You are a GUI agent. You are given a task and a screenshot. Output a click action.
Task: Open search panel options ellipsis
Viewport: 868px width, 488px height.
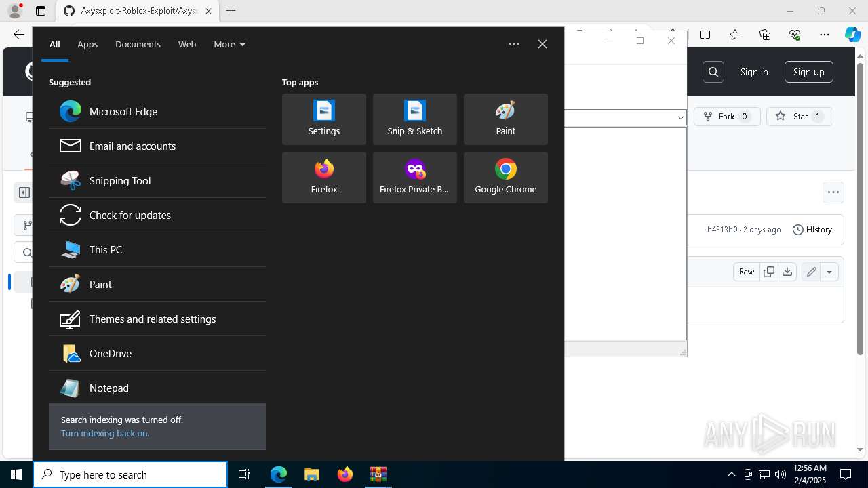[514, 44]
